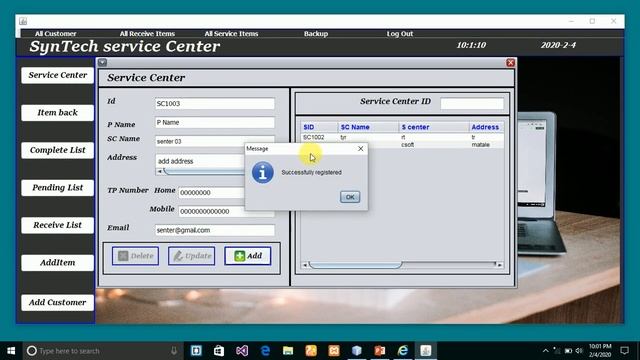
Task: Open Microsoft Store from the taskbar
Action: 219,351
